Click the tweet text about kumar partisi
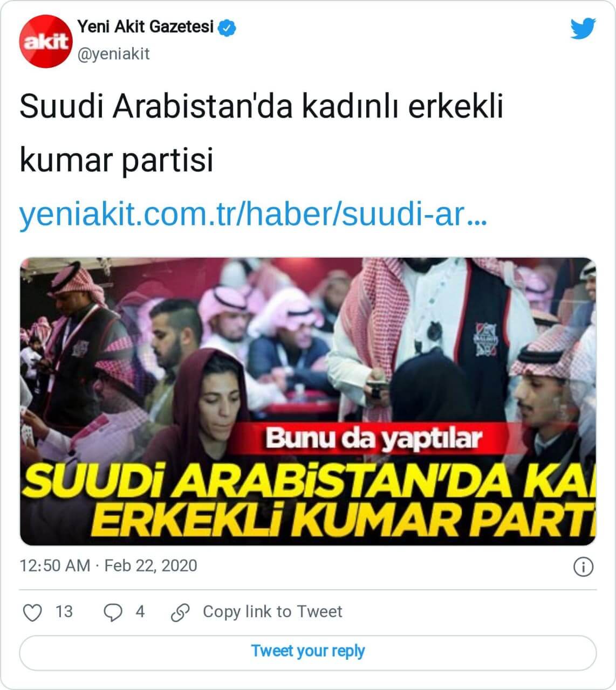The image size is (616, 690). [261, 133]
